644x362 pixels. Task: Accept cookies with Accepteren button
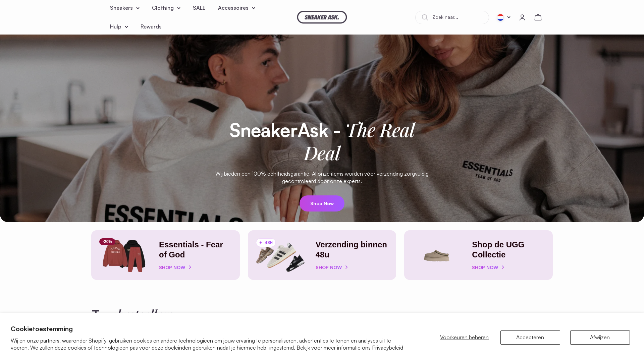click(530, 338)
